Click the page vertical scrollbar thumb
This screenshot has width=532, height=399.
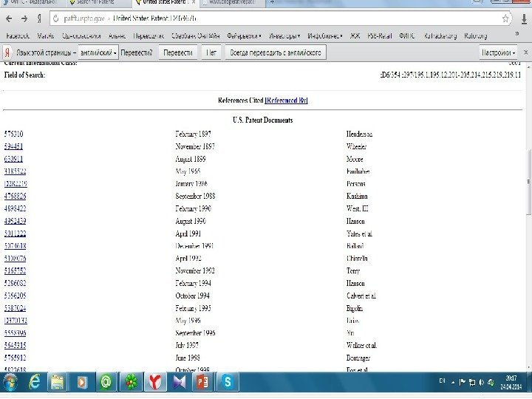point(528,182)
